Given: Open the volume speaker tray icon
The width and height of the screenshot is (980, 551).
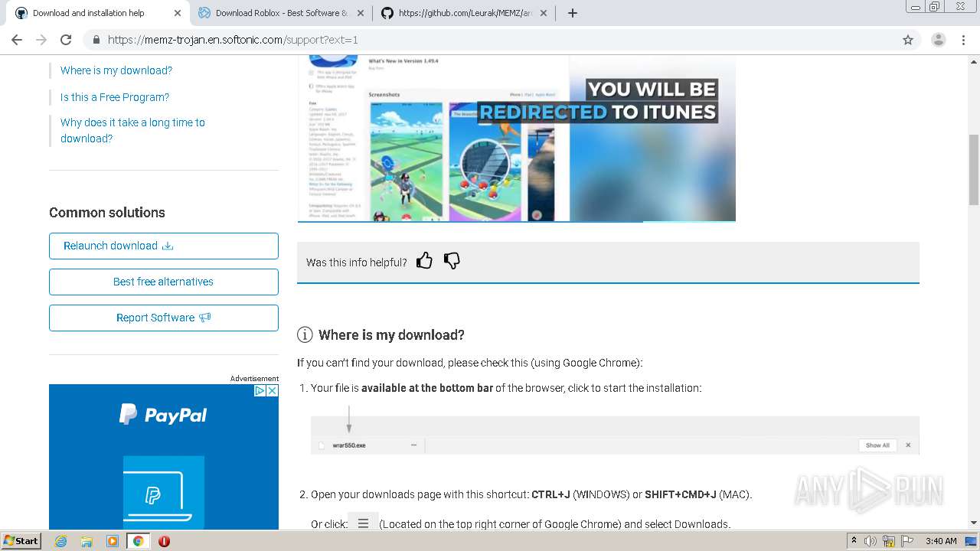Looking at the screenshot, I should [871, 541].
